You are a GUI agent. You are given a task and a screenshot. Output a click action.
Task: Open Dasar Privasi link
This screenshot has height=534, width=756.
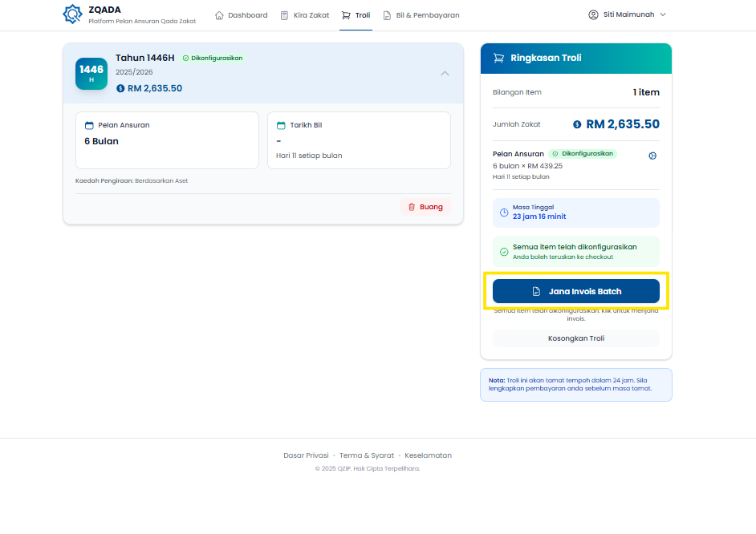(x=306, y=455)
